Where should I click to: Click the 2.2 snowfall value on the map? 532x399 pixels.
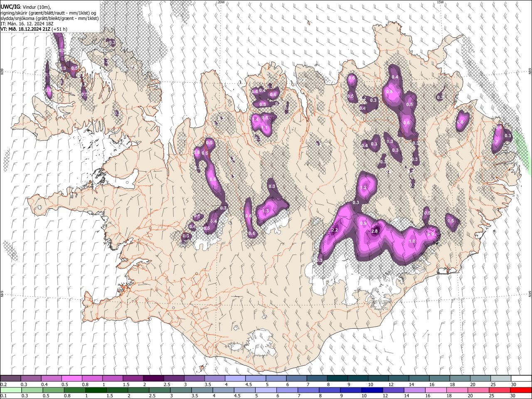point(335,230)
